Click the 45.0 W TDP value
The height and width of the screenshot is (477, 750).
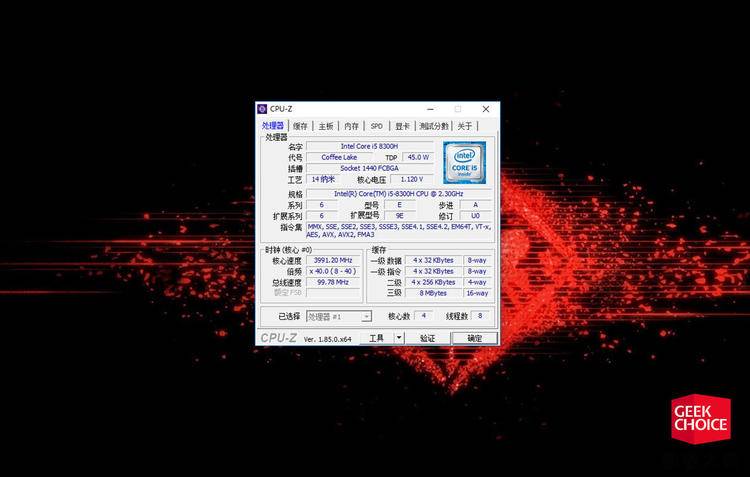[x=418, y=157]
